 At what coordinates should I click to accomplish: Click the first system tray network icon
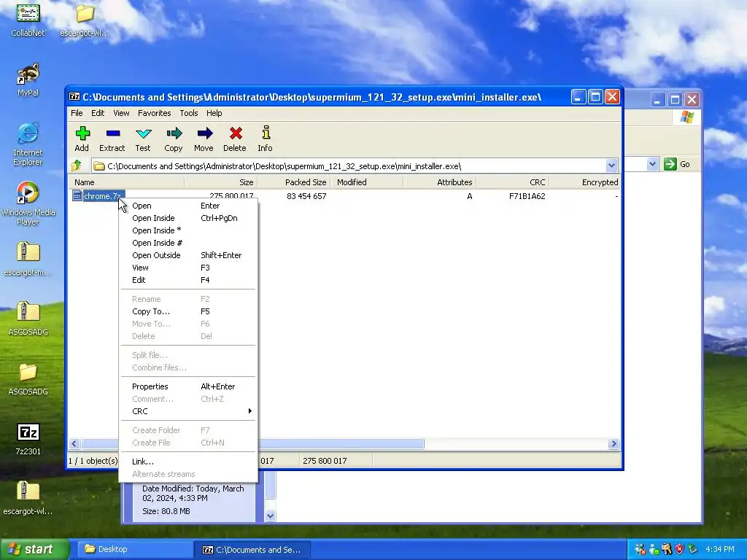click(640, 549)
